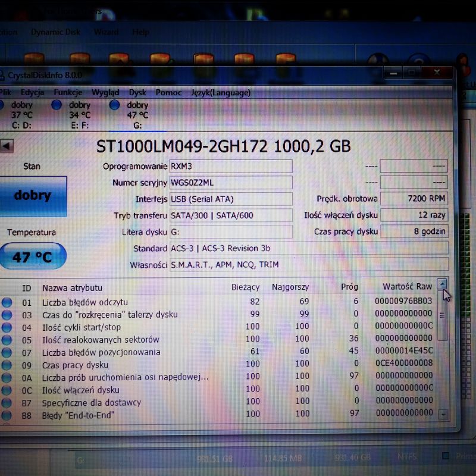
Task: Click status dot for attribute 09
Action: point(7,365)
